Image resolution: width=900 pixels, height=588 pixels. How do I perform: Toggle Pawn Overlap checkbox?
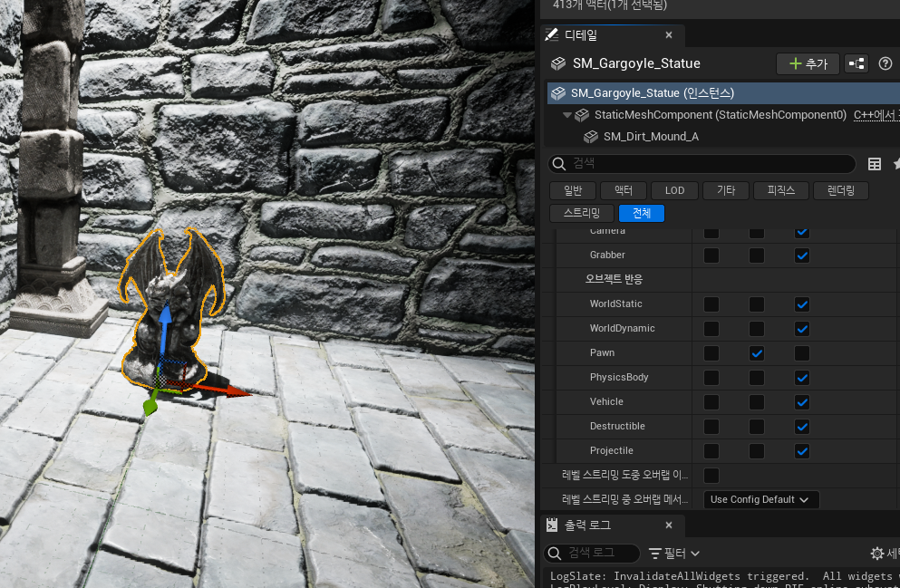pyautogui.click(x=757, y=353)
